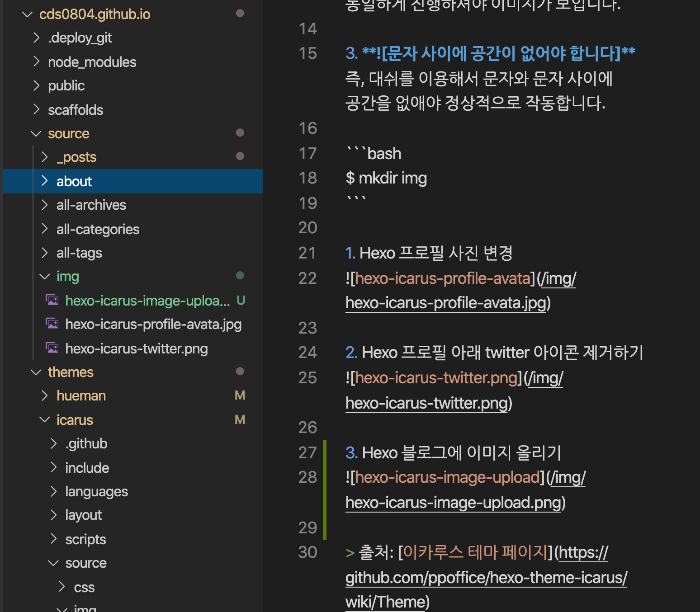
Task: Click green status dot beside img folder
Action: click(x=240, y=275)
